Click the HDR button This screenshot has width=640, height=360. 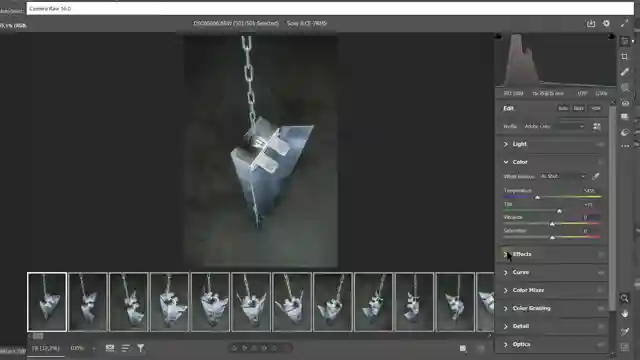pyautogui.click(x=596, y=108)
